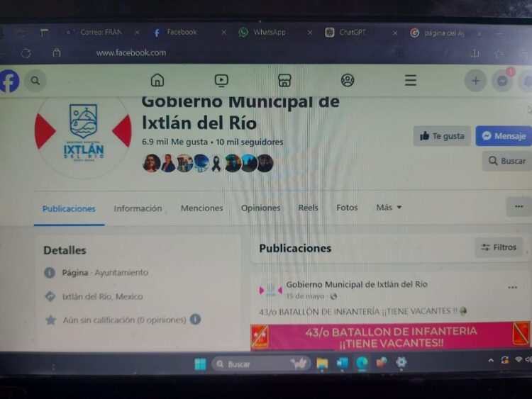The height and width of the screenshot is (399, 532).
Task: Open page options three-dot button
Action: click(x=519, y=206)
